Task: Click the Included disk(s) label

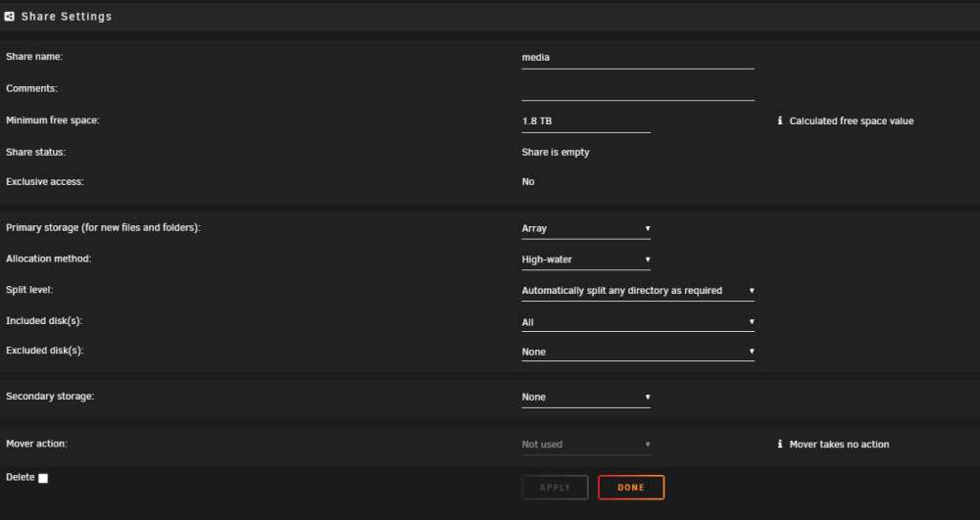Action: coord(44,321)
